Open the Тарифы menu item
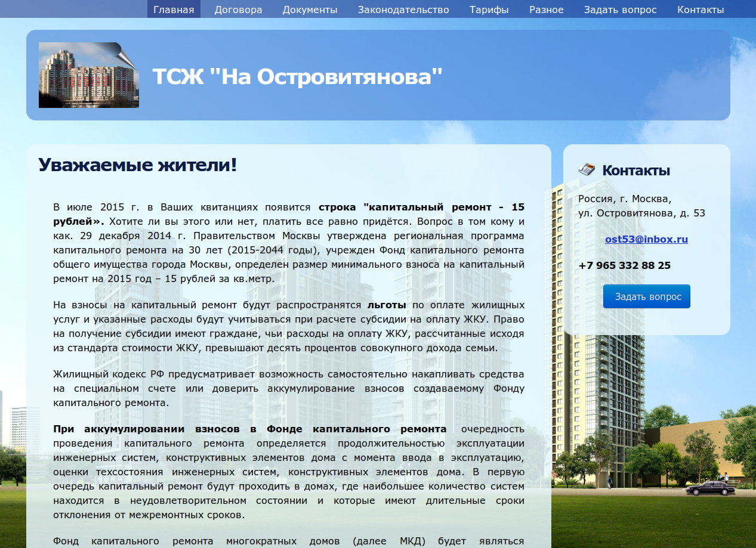This screenshot has width=756, height=548. coord(489,10)
